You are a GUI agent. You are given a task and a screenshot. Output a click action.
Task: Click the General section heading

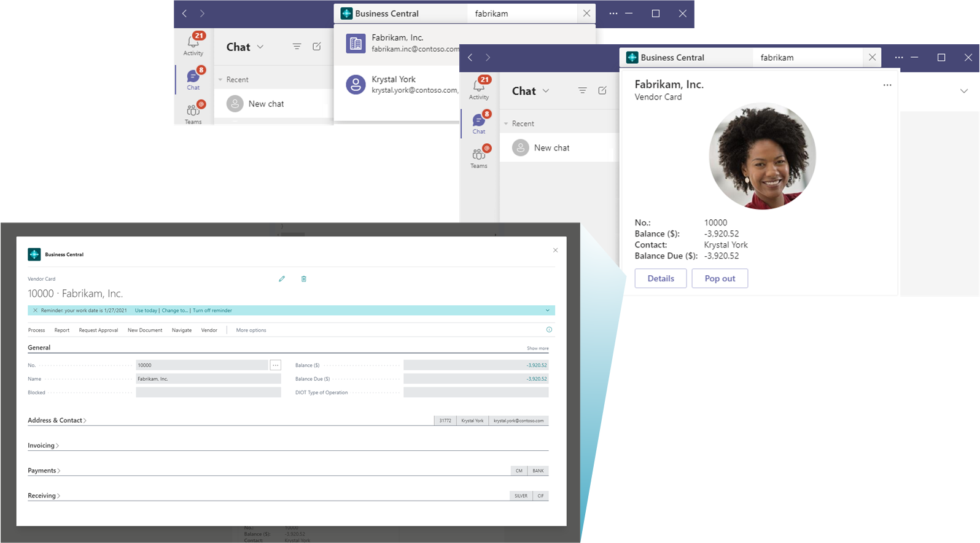tap(39, 348)
